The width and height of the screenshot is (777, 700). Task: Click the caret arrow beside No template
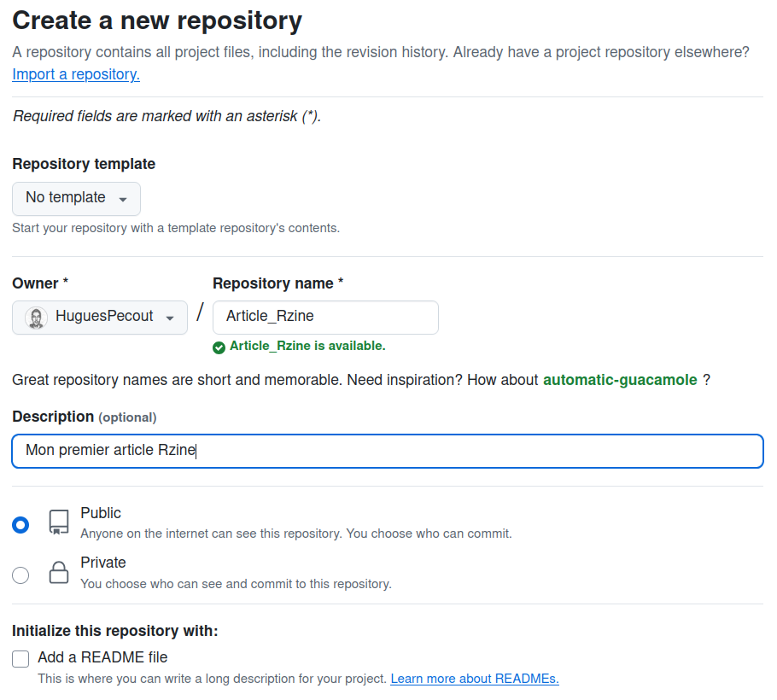click(123, 199)
